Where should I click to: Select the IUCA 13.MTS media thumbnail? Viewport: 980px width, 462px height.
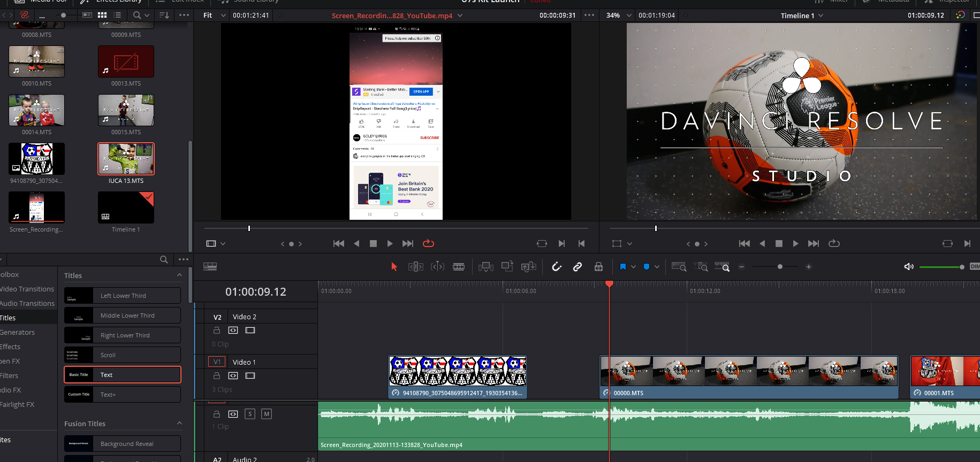[126, 159]
